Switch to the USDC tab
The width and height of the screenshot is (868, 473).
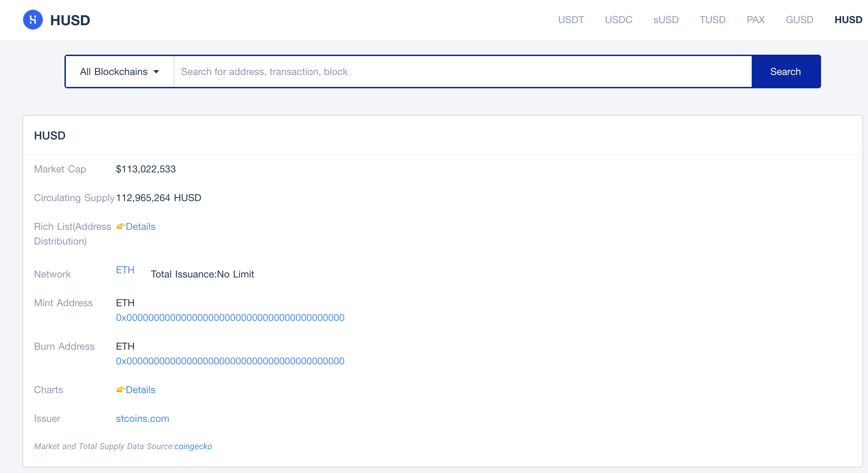(619, 20)
